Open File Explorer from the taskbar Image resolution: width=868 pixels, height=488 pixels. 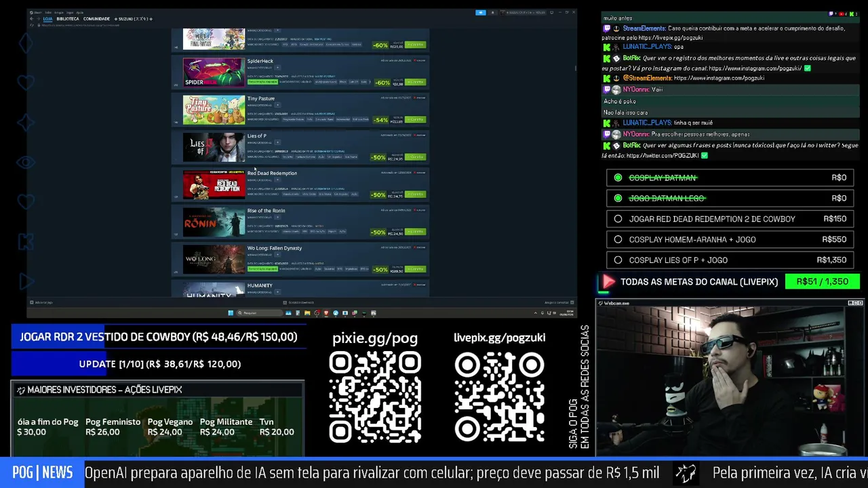click(307, 312)
